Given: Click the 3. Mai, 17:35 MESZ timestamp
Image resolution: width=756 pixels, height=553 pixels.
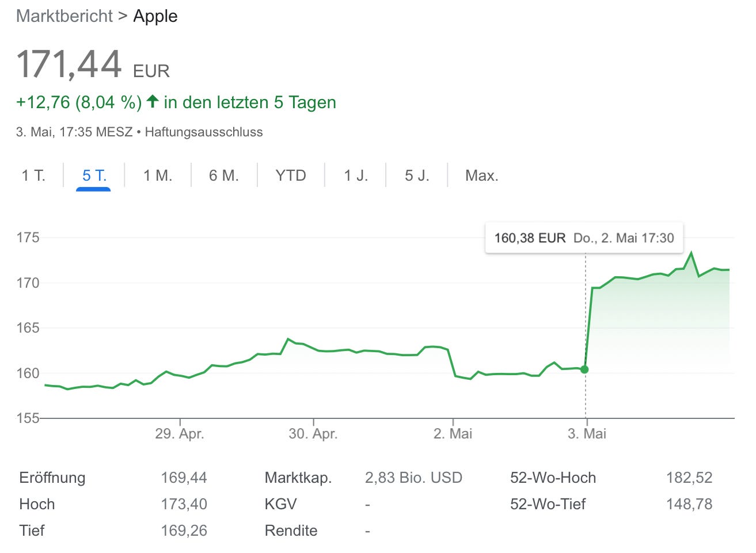Looking at the screenshot, I should 74,132.
